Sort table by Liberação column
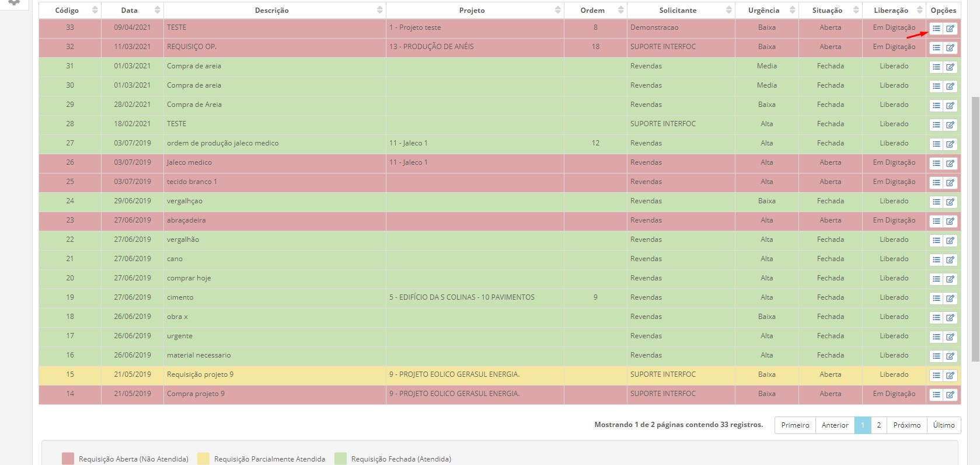The height and width of the screenshot is (465, 980). [894, 11]
